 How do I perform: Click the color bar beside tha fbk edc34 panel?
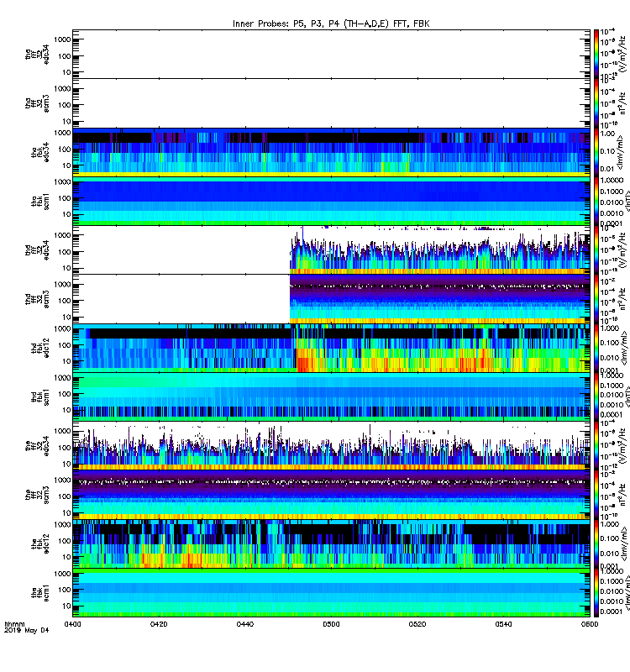(596, 152)
